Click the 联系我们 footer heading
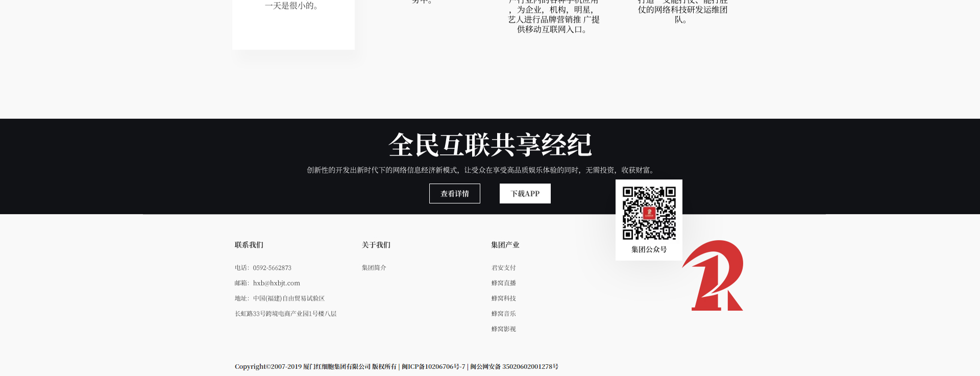980x376 pixels. point(249,245)
